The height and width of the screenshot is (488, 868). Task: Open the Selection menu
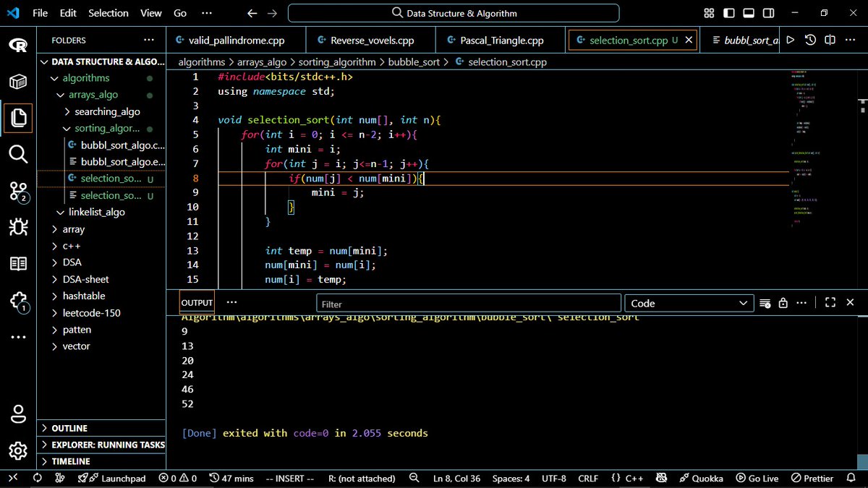(x=109, y=13)
